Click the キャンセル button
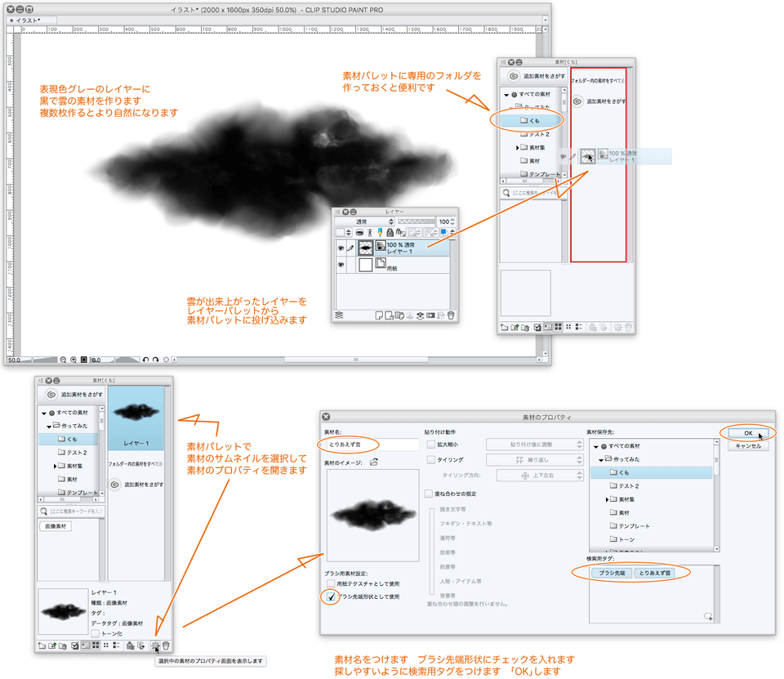784x679 pixels. (747, 446)
